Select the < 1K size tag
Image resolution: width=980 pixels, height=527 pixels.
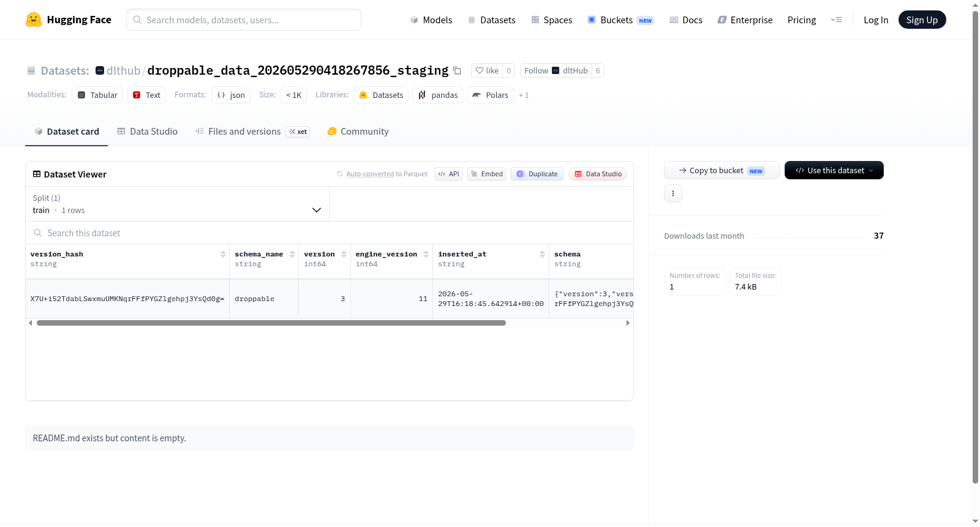pos(294,95)
